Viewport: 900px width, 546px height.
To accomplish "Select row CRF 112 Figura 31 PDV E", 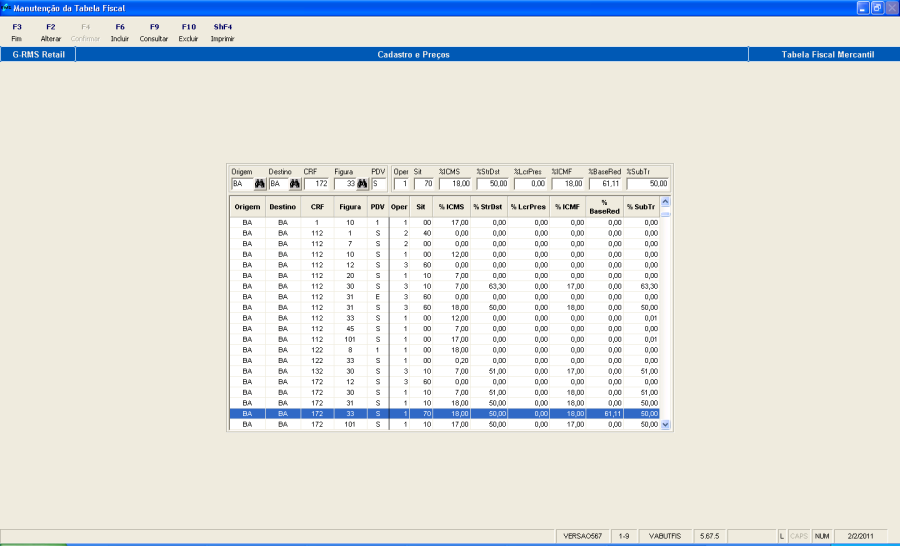I will click(444, 297).
